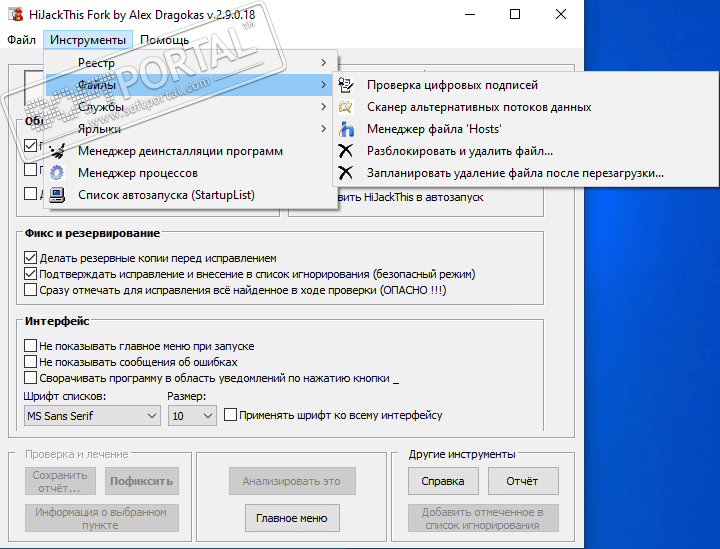Click the process manager gear icon
The image size is (720, 549).
pos(57,173)
